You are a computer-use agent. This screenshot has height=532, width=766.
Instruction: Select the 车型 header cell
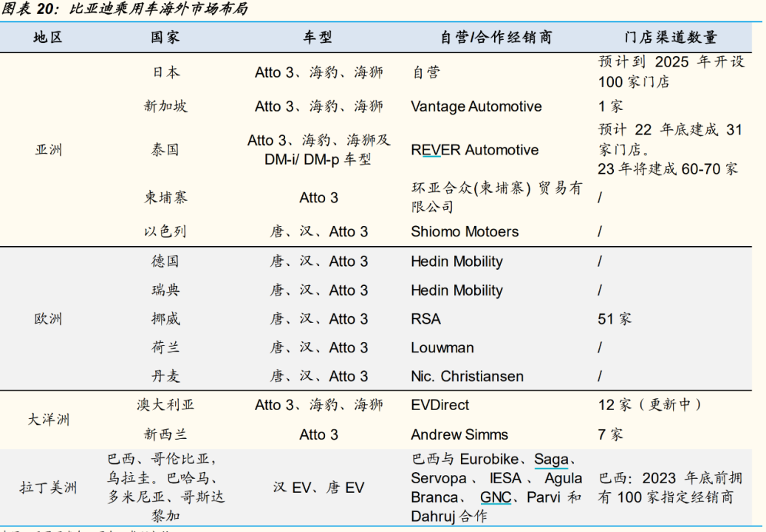(x=318, y=37)
